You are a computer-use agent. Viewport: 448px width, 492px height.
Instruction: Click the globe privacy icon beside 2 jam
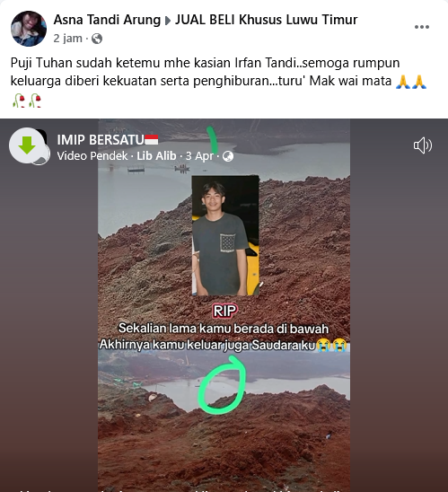(x=97, y=39)
